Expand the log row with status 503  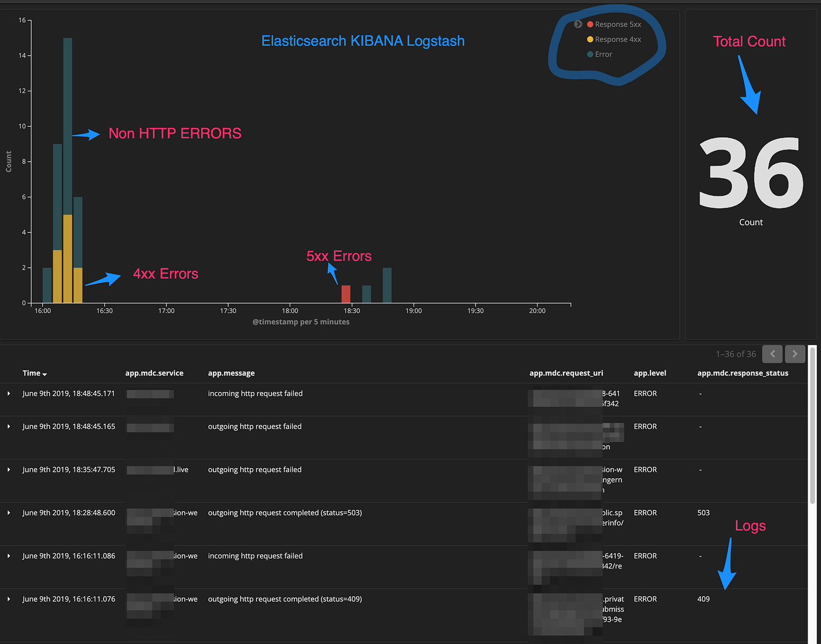8,513
